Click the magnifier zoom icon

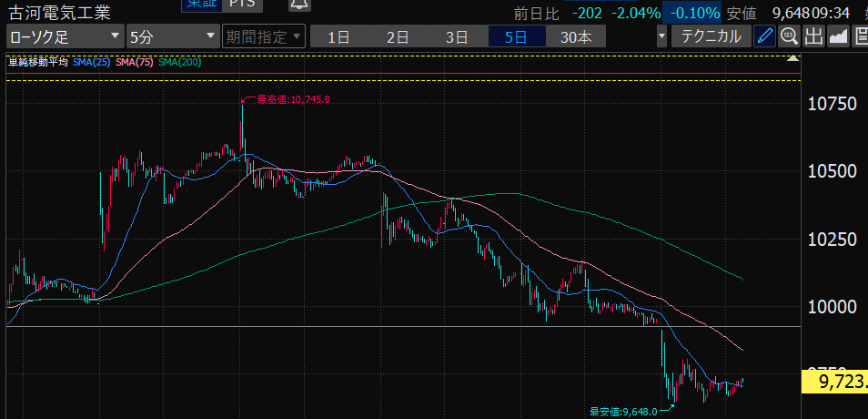pyautogui.click(x=789, y=36)
